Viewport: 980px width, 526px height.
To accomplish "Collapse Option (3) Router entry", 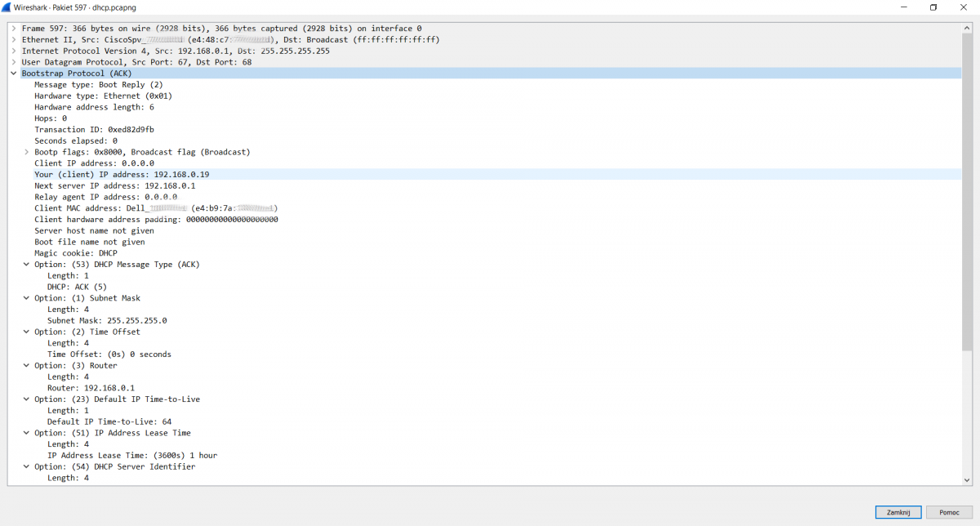I will [x=27, y=366].
